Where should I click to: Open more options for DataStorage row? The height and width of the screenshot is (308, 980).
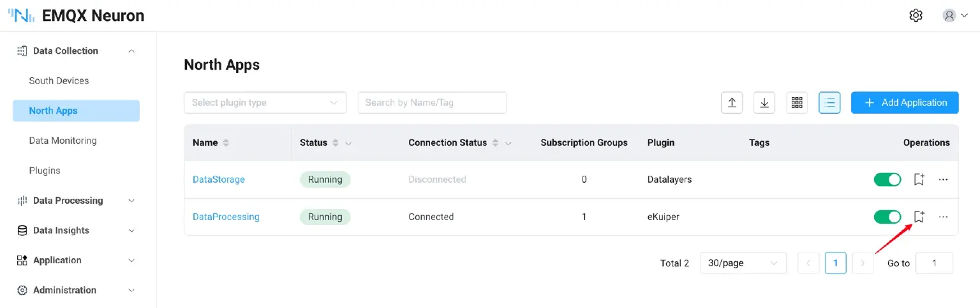943,180
